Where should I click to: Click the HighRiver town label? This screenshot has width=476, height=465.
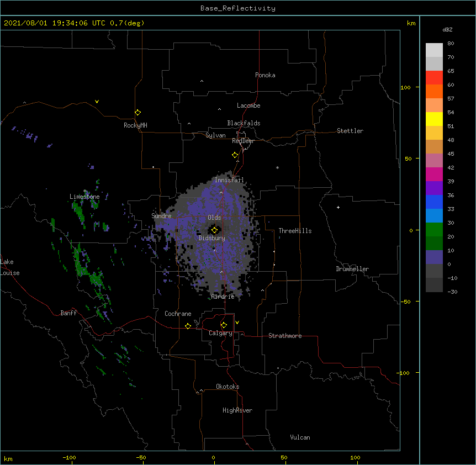[237, 410]
